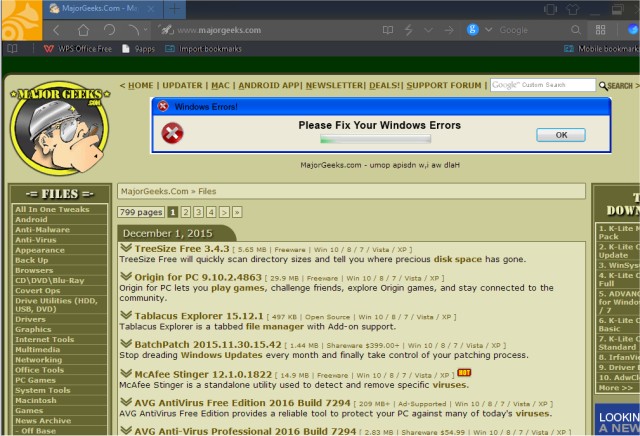640x436 pixels.
Task: Click the go forward arrow in address bar
Action: (449, 30)
